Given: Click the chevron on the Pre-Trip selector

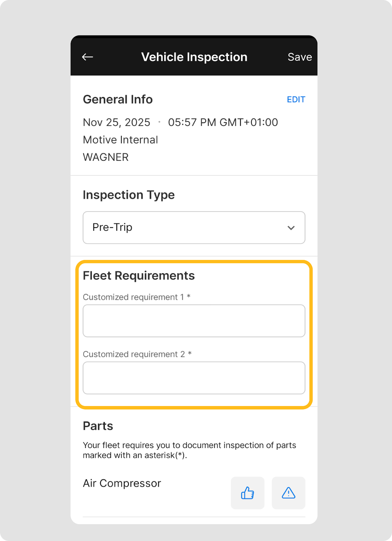Looking at the screenshot, I should point(291,228).
